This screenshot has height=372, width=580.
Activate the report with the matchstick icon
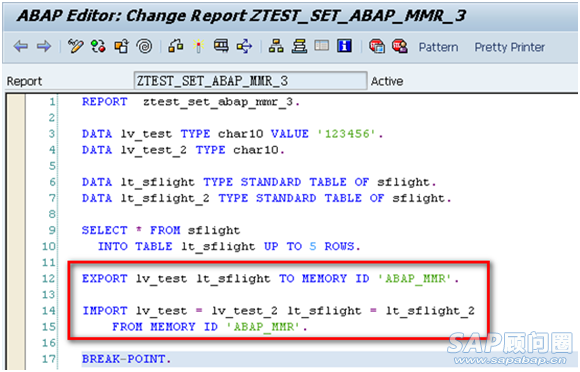coord(199,47)
